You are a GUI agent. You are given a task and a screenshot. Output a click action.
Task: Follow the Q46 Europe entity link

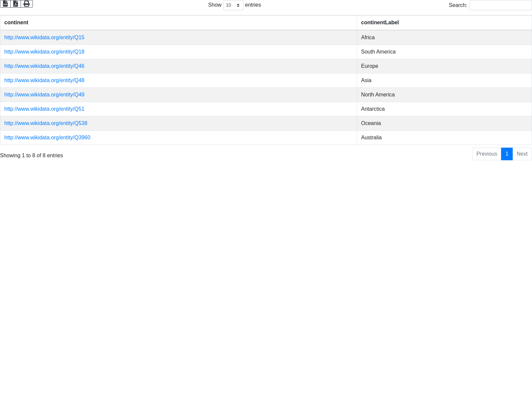pos(44,66)
